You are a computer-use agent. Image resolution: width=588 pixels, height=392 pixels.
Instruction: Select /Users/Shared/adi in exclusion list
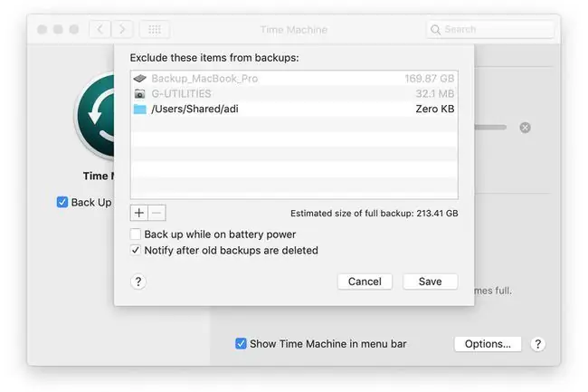294,109
